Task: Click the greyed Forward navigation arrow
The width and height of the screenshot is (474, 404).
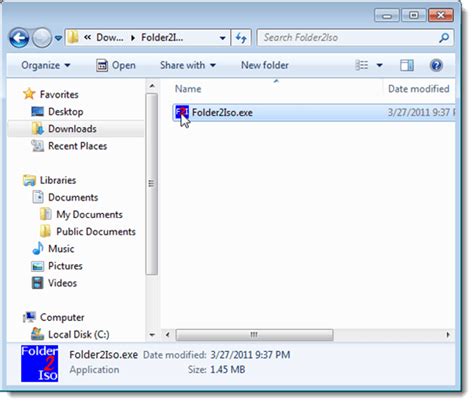Action: tap(42, 38)
